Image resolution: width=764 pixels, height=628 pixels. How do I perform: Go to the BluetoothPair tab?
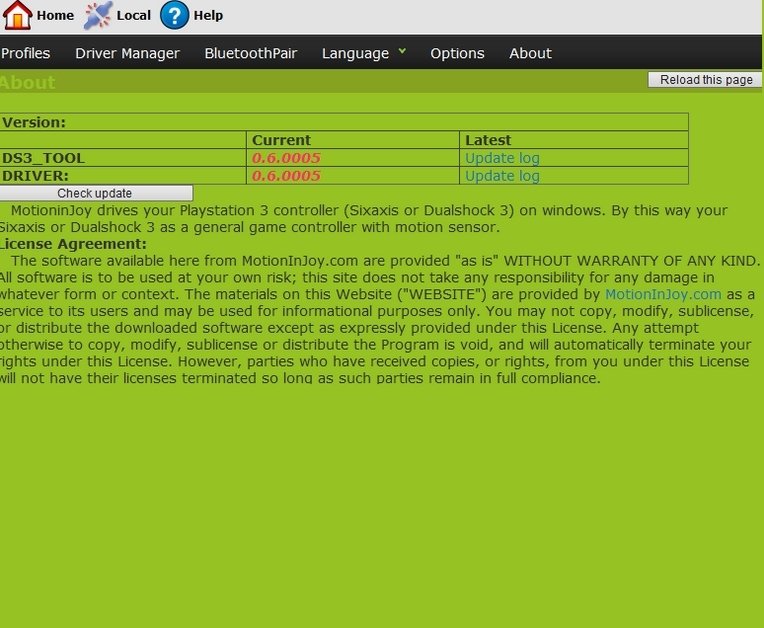pos(250,53)
